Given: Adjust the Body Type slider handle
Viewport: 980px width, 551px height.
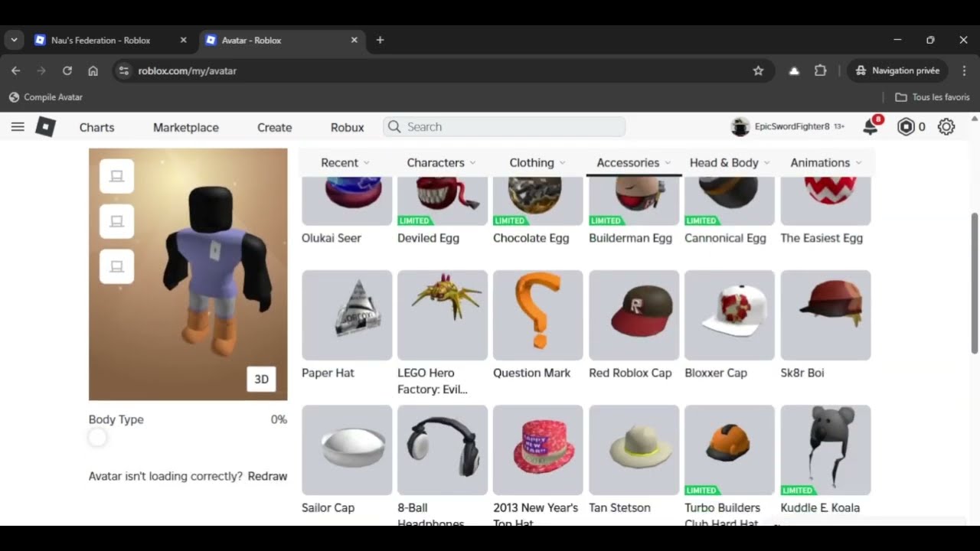Looking at the screenshot, I should pyautogui.click(x=97, y=438).
